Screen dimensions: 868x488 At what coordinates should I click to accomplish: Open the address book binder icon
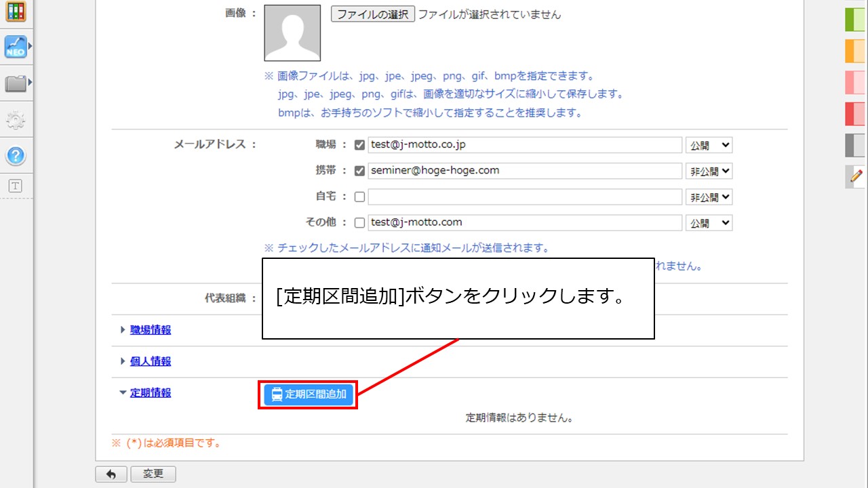point(15,12)
